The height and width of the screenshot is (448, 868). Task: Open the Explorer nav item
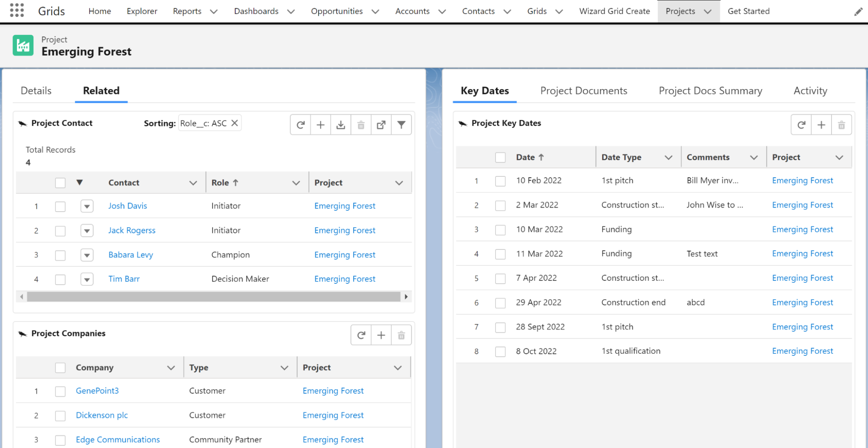[x=142, y=11]
